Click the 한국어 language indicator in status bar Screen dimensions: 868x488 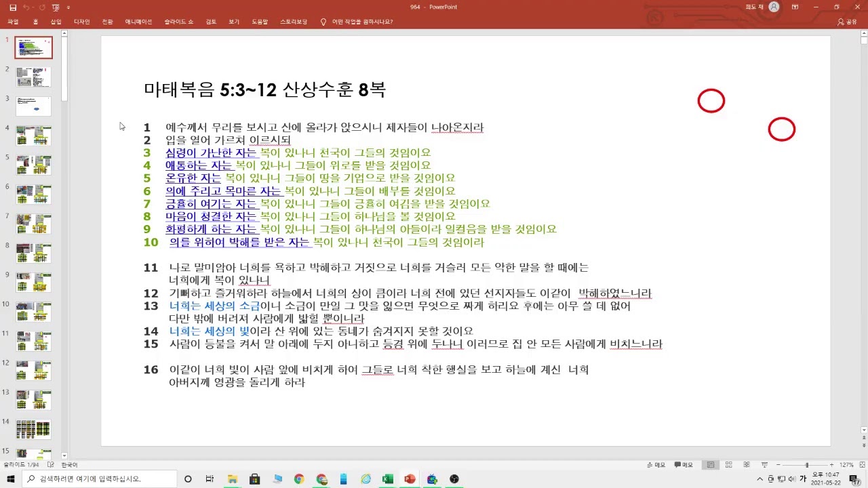[69, 465]
